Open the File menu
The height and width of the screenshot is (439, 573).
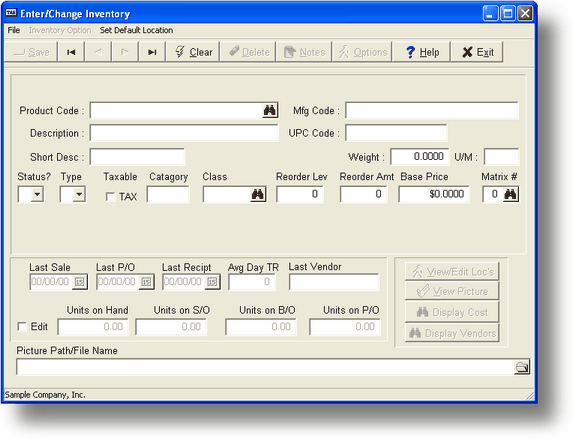tap(14, 30)
